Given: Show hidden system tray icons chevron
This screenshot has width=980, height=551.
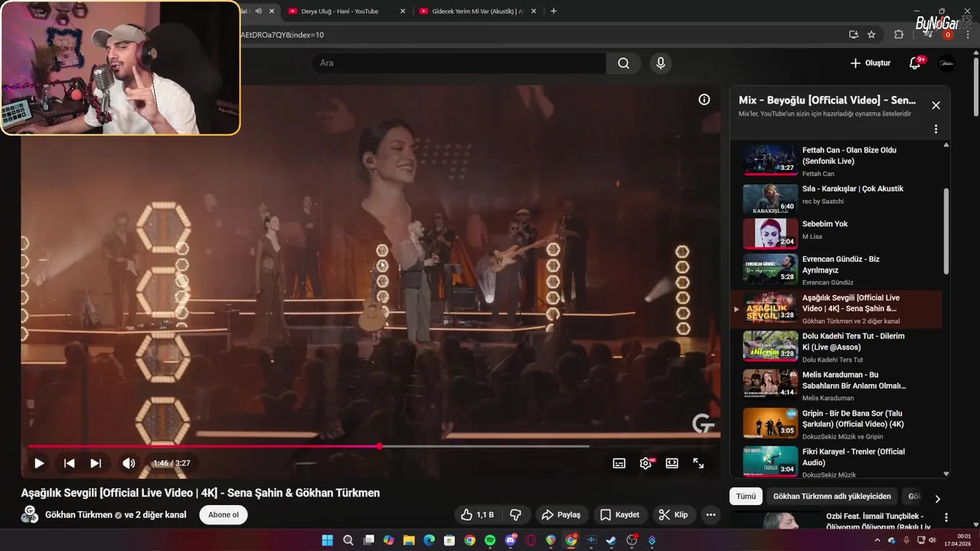Looking at the screenshot, I should coord(877,540).
